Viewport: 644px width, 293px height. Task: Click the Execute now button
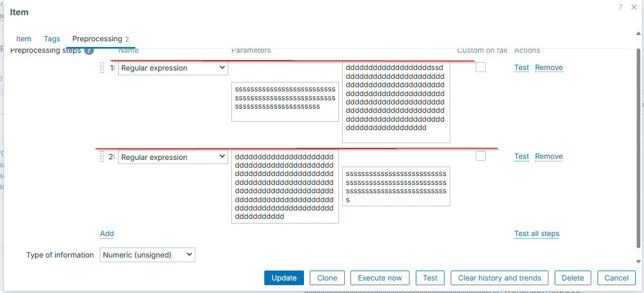click(x=380, y=278)
